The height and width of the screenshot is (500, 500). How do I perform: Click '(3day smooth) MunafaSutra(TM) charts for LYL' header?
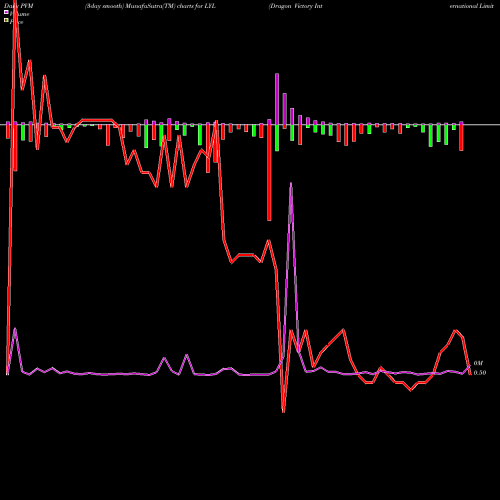150,6
